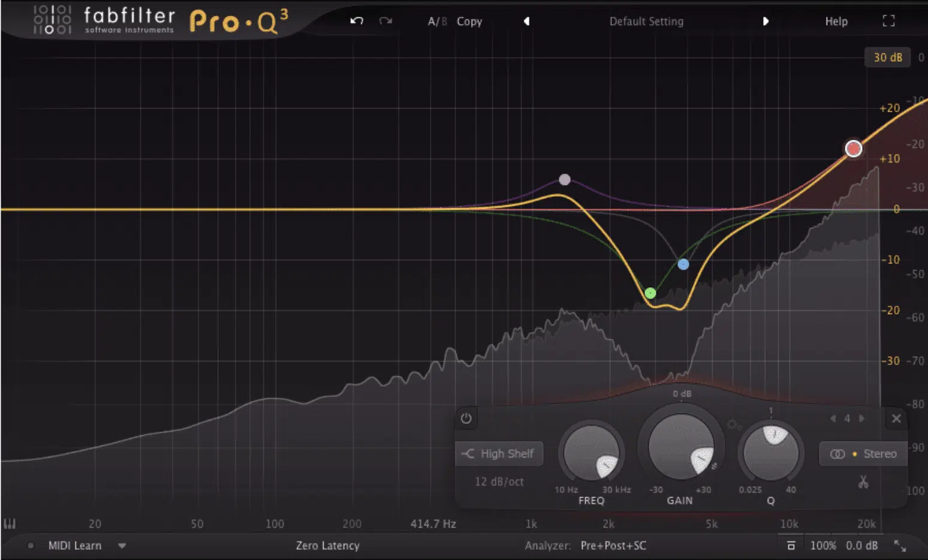Enable MIDI Learn

point(75,546)
